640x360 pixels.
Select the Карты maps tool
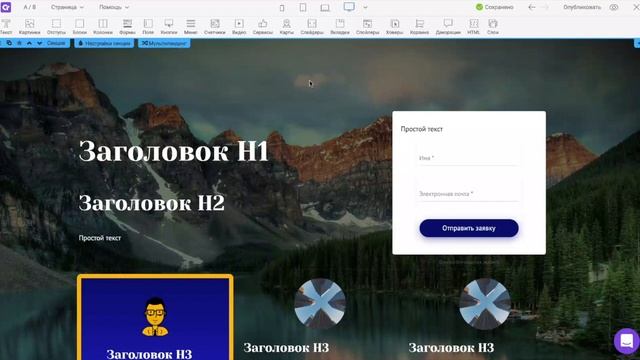(x=287, y=27)
